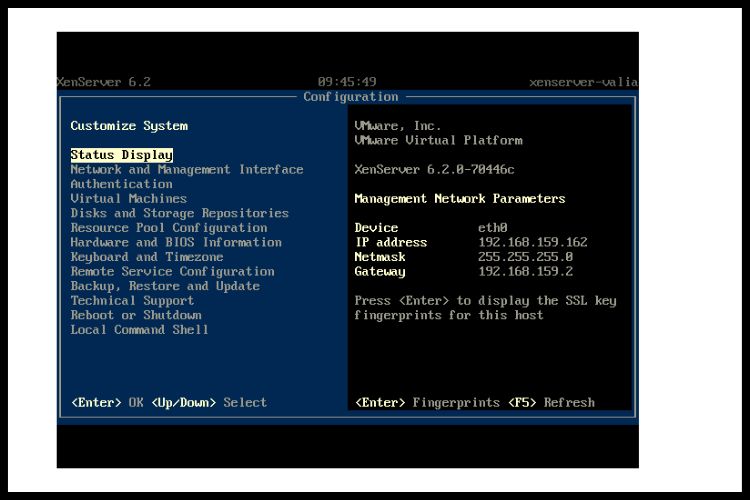750x500 pixels.
Task: Click the <Up/Down> Select hint
Action: (209, 402)
